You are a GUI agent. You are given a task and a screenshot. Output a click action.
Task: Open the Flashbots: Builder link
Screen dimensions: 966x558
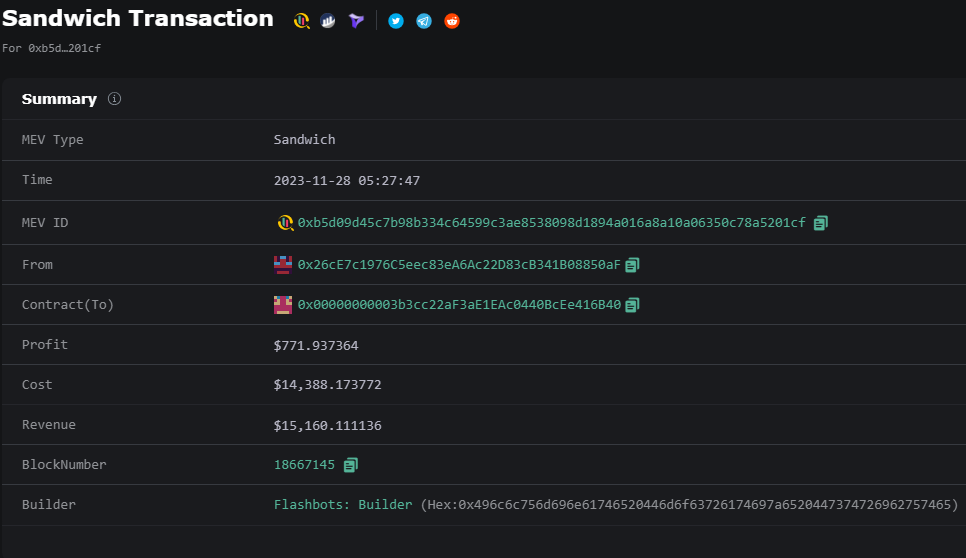click(x=343, y=505)
